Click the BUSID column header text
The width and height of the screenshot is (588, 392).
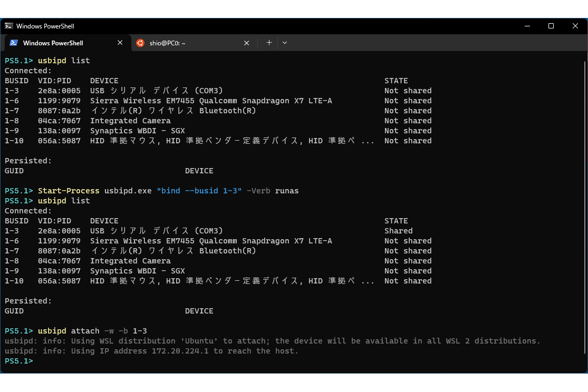click(16, 80)
